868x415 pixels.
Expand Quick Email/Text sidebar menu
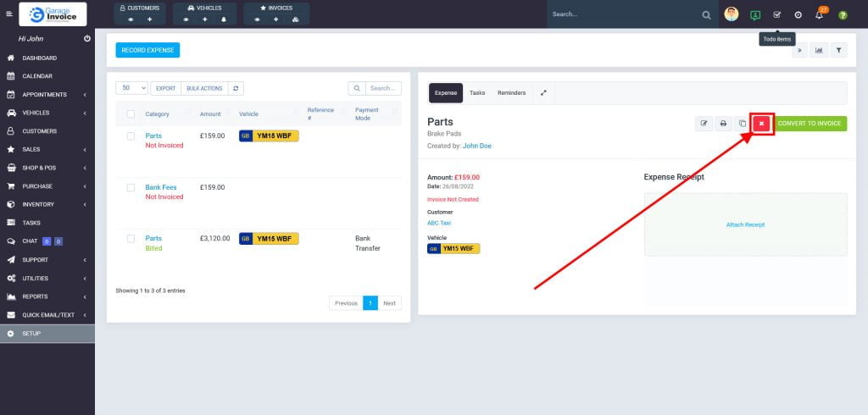point(47,315)
